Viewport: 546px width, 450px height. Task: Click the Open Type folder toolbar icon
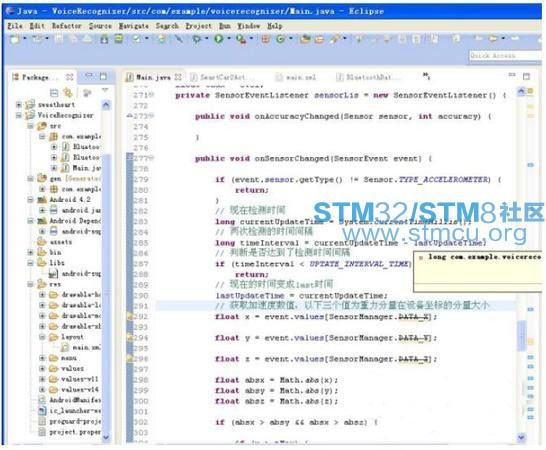(305, 39)
